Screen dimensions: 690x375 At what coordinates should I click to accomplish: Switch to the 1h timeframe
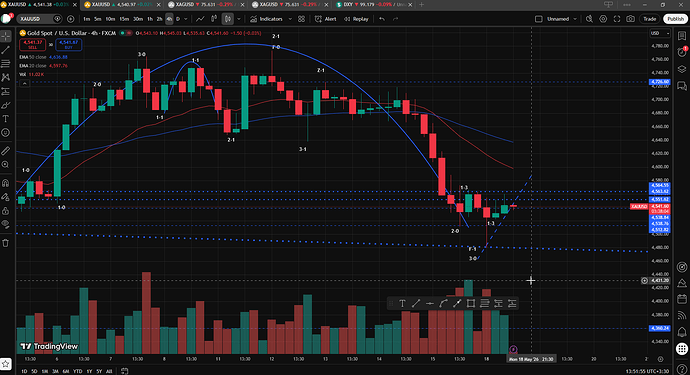tap(150, 19)
